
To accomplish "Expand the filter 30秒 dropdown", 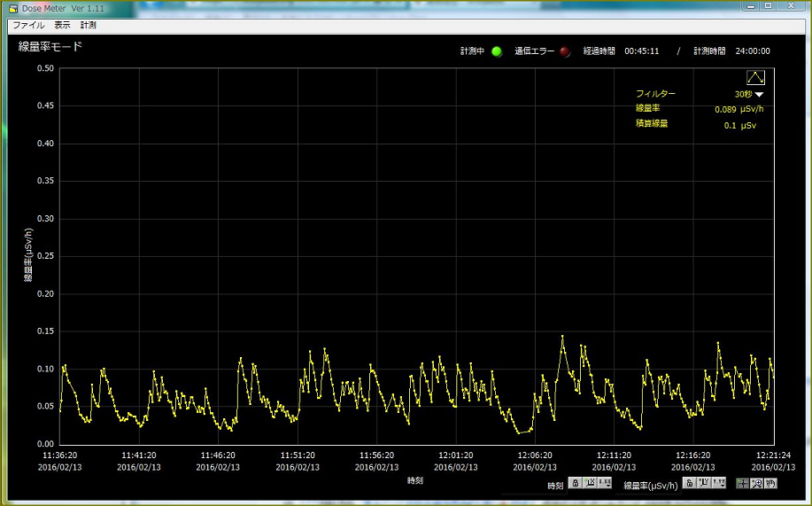I will coord(759,95).
